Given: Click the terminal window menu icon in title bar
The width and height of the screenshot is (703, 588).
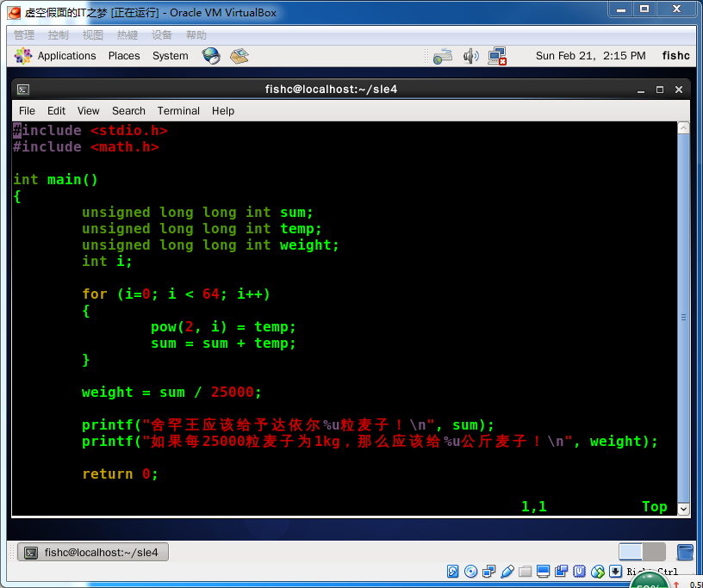Looking at the screenshot, I should pos(23,90).
